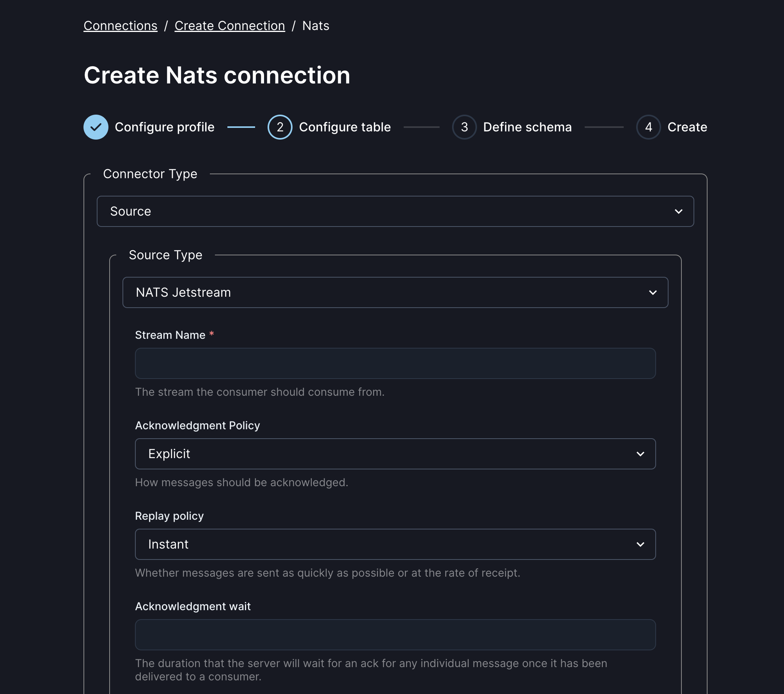Click the chevron on the Explicit dropdown

pyautogui.click(x=641, y=454)
